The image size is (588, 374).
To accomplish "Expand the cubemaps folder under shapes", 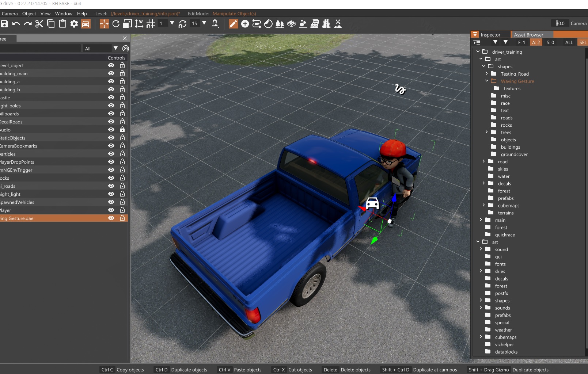I will point(484,205).
